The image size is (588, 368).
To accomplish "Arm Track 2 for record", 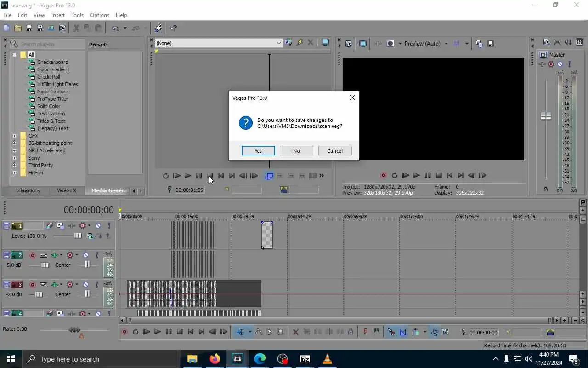I will click(33, 255).
